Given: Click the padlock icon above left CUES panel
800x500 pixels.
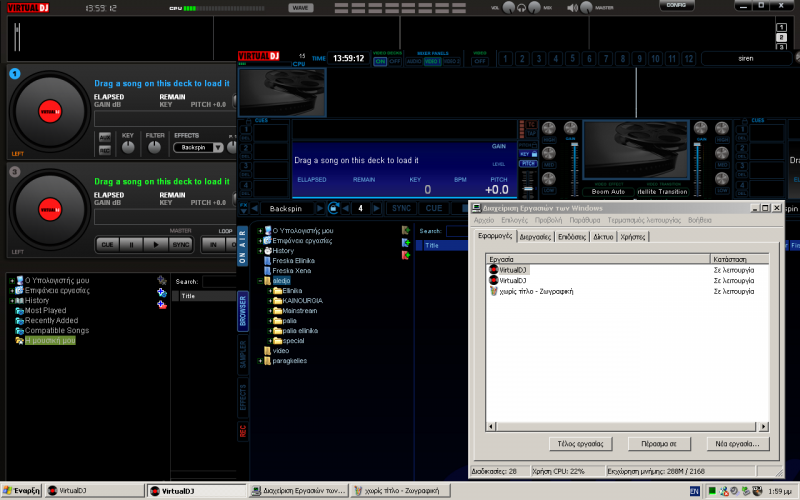Looking at the screenshot, I should coord(248,121).
